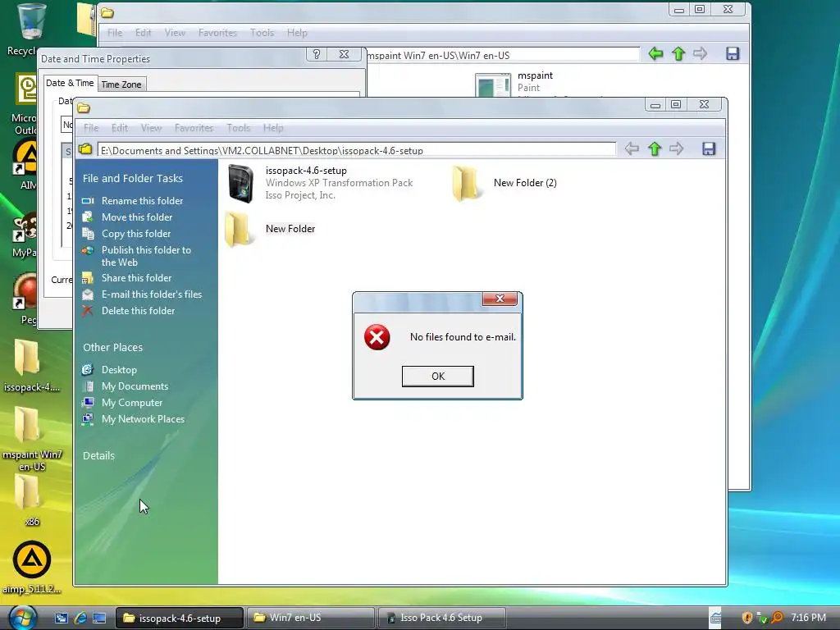Click Forward arrow in Win7 en-US window
840x630 pixels.
coord(701,53)
